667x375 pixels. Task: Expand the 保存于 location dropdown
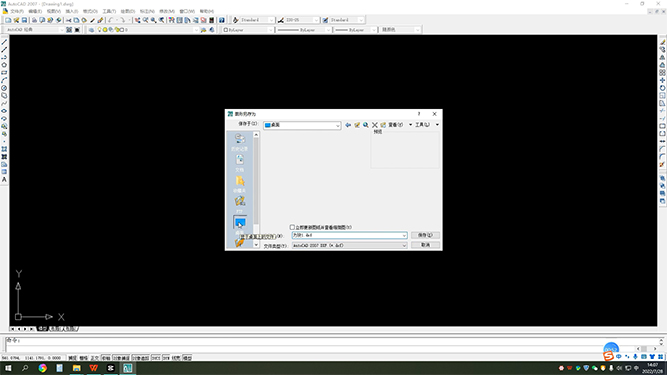point(302,125)
